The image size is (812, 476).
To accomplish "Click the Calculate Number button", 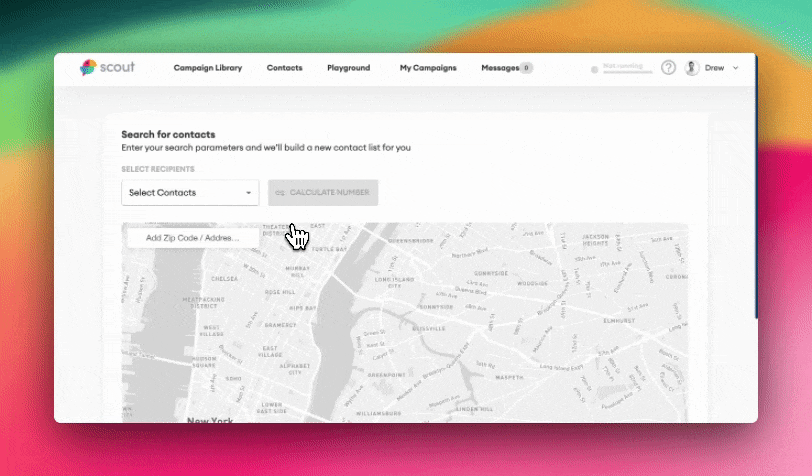I will [323, 193].
